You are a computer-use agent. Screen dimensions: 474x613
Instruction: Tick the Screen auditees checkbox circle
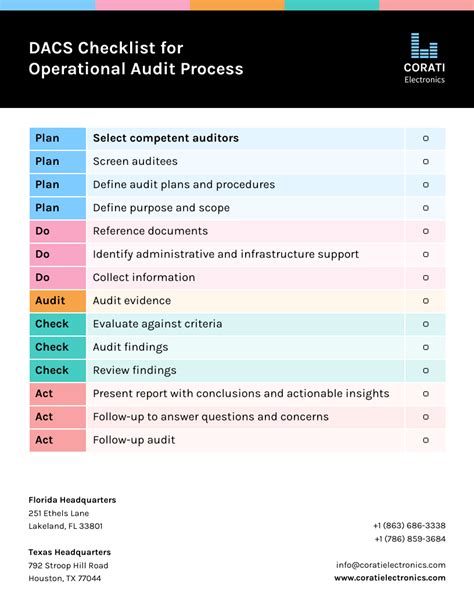pyautogui.click(x=426, y=161)
